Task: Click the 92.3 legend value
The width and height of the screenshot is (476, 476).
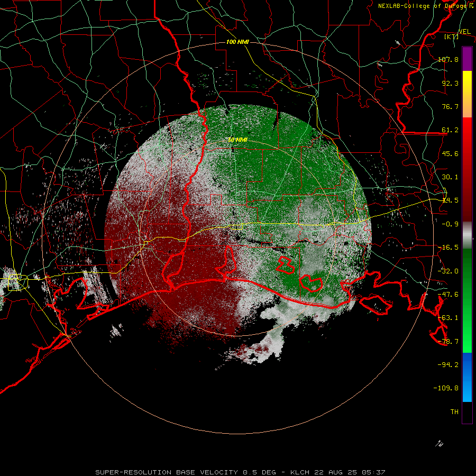Action: click(x=450, y=83)
